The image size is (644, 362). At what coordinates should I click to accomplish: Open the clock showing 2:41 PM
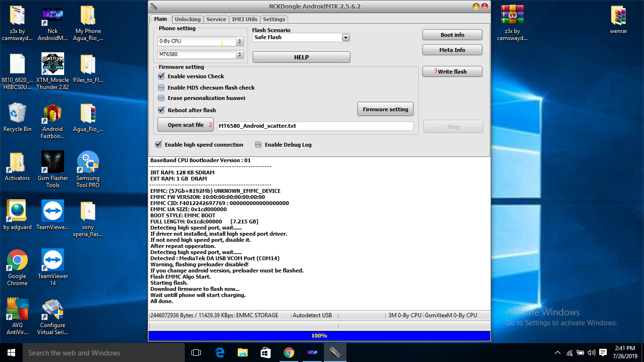[625, 353]
